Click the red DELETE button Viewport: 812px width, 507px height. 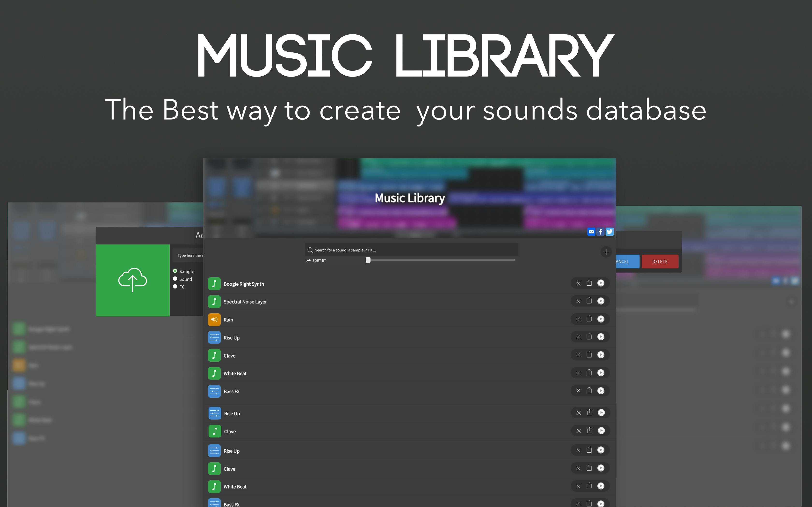(x=660, y=261)
